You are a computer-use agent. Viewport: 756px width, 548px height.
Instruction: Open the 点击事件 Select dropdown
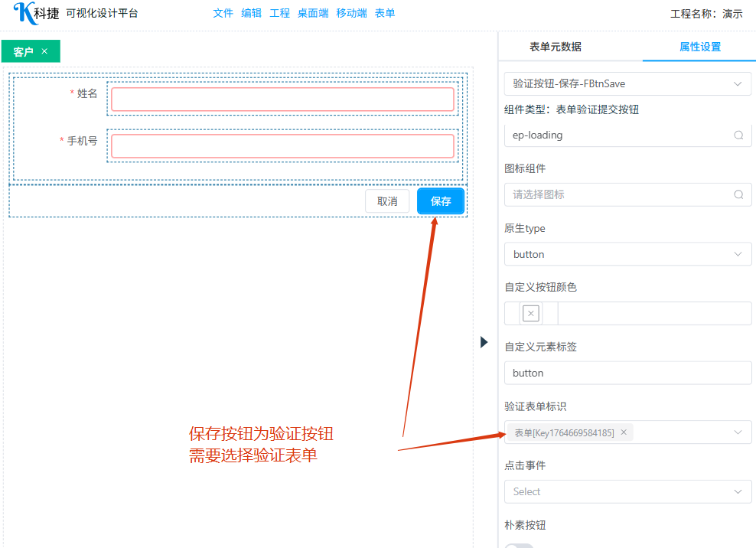click(x=738, y=491)
